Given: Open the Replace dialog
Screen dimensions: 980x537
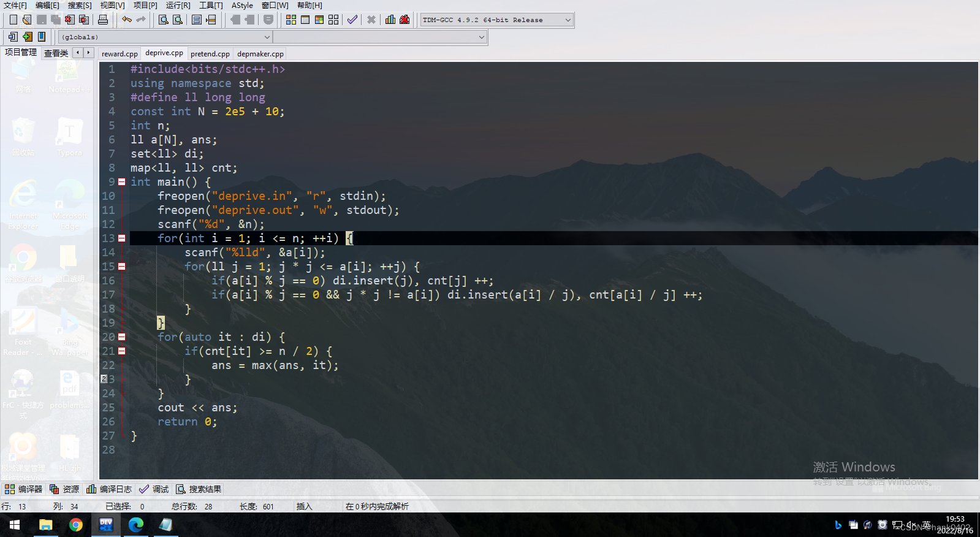Looking at the screenshot, I should [178, 20].
